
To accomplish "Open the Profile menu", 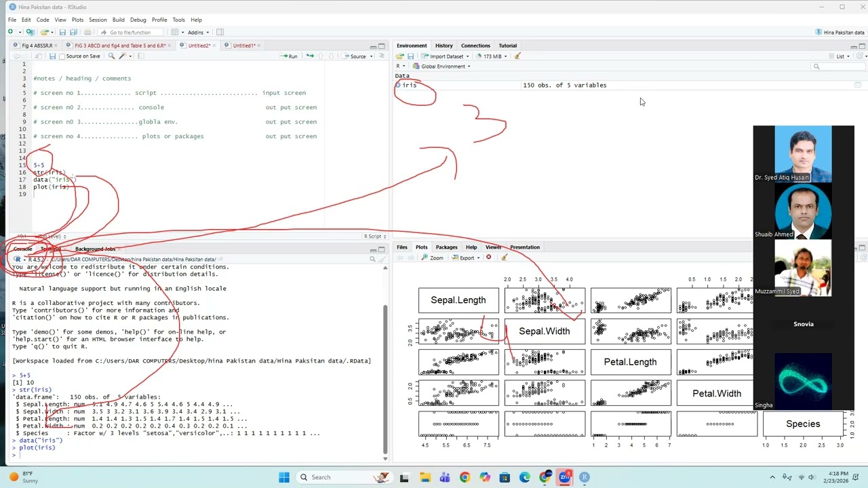I will tap(159, 20).
